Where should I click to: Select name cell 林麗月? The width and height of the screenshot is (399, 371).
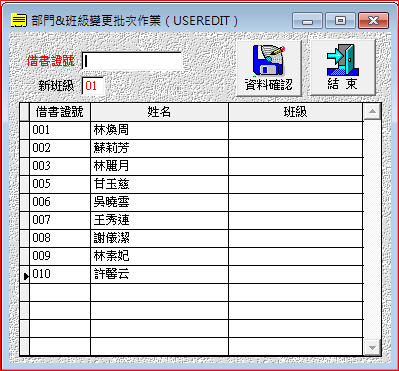tap(159, 166)
